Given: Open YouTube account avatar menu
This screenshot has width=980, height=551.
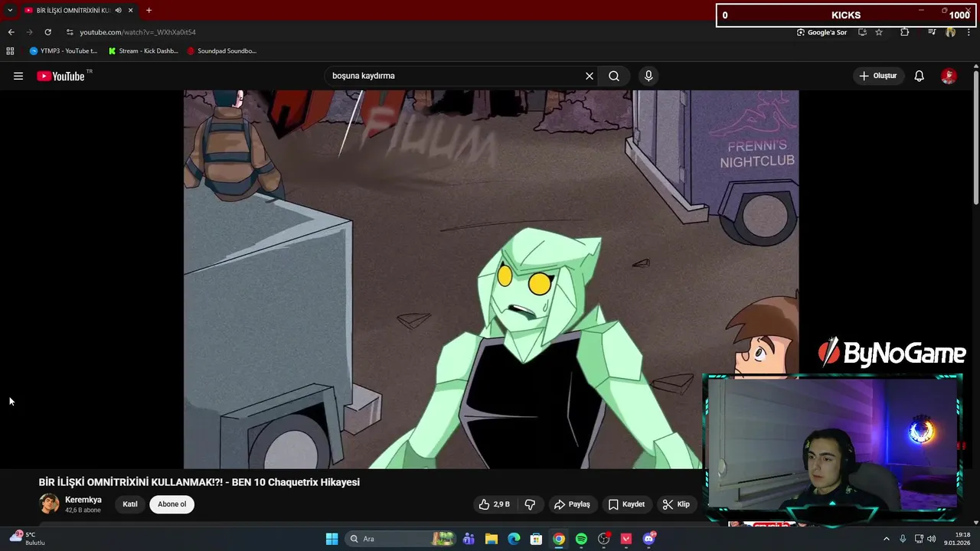Looking at the screenshot, I should [949, 76].
